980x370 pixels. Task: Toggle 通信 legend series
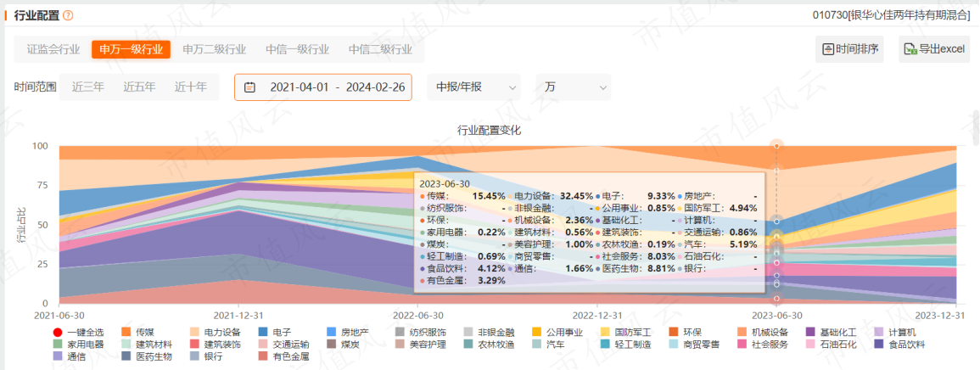tap(69, 356)
